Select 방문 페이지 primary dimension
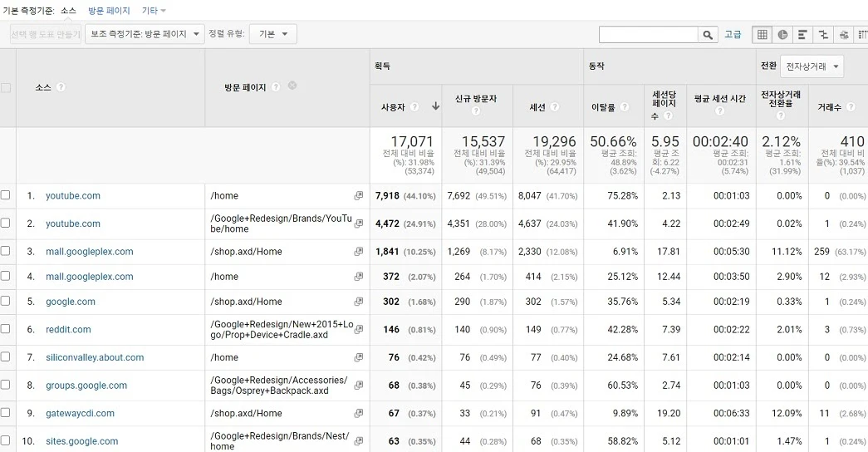This screenshot has height=452, width=868. tap(109, 11)
